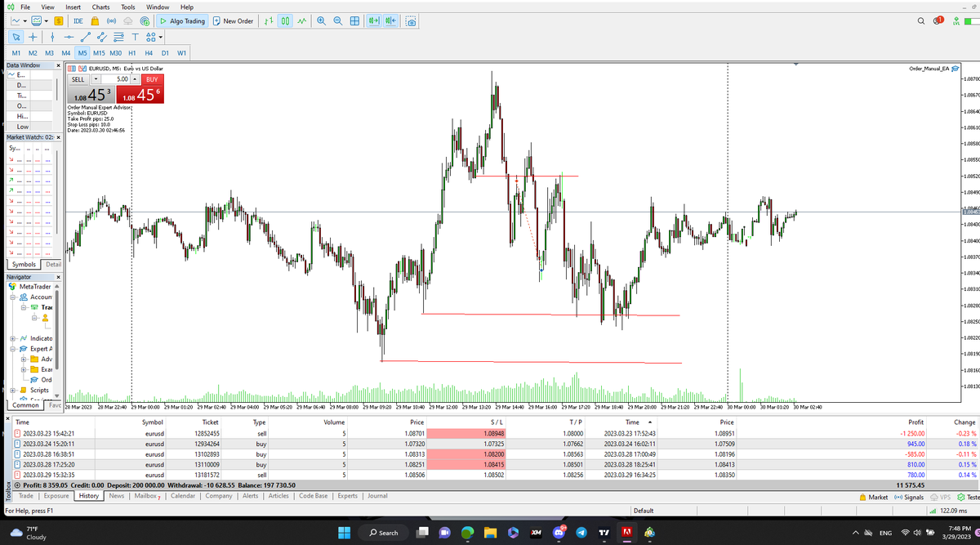
Task: Open the File menu
Action: point(25,7)
